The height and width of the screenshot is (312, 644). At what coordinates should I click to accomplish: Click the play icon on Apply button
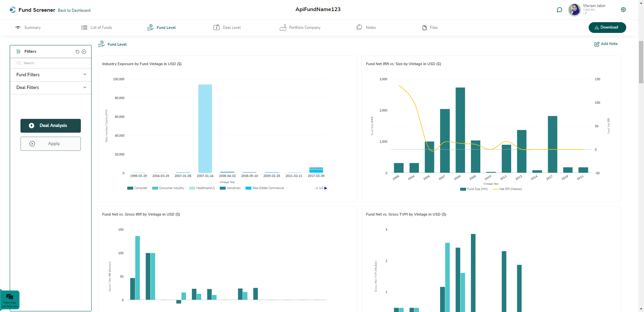click(x=32, y=144)
